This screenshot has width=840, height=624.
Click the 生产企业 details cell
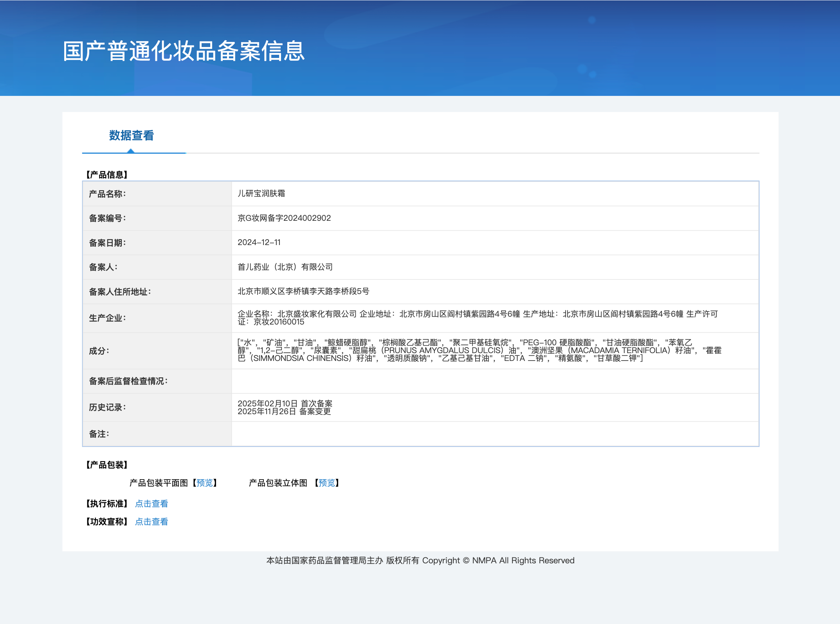[478, 318]
